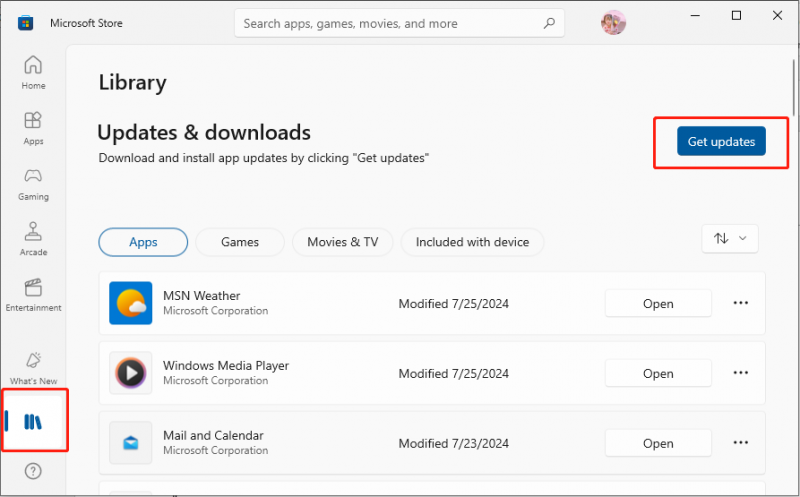
Task: Switch to the Movies & TV tab
Action: [342, 242]
